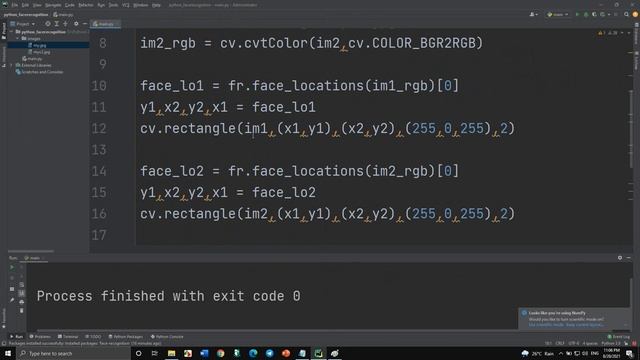
Task: Click the Search Everywhere magnifier
Action: click(x=627, y=15)
